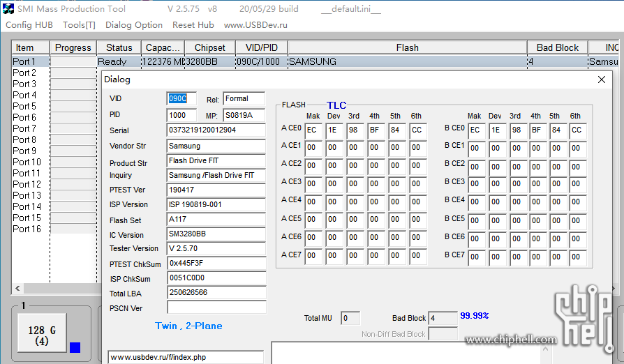Click the Item column header
Screen dimensions: 624x364
[x=30, y=47]
